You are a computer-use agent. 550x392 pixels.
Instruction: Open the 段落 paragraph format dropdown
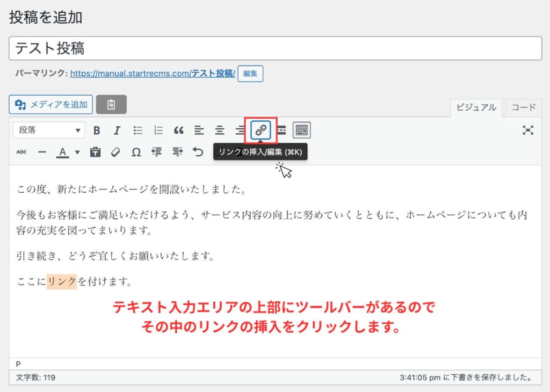click(48, 130)
